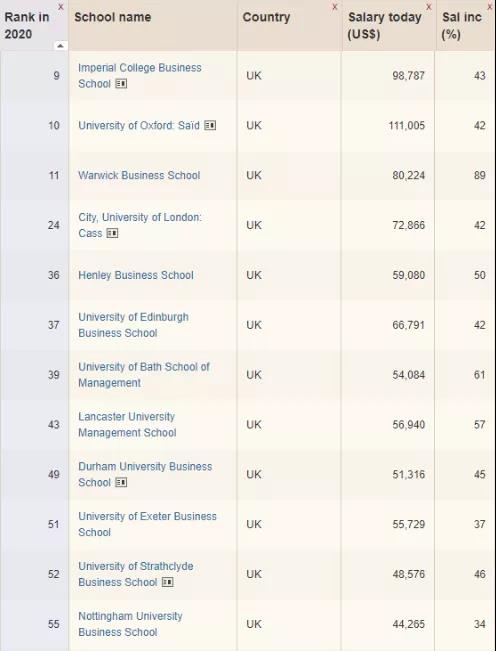Sort by the School name header
Image resolution: width=496 pixels, height=651 pixels.
[112, 17]
